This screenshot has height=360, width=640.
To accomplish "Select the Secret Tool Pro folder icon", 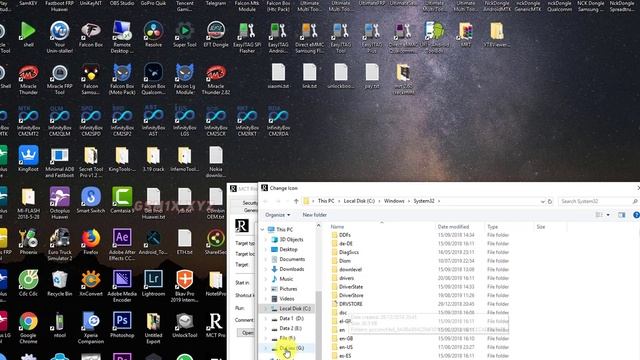I will [x=91, y=162].
